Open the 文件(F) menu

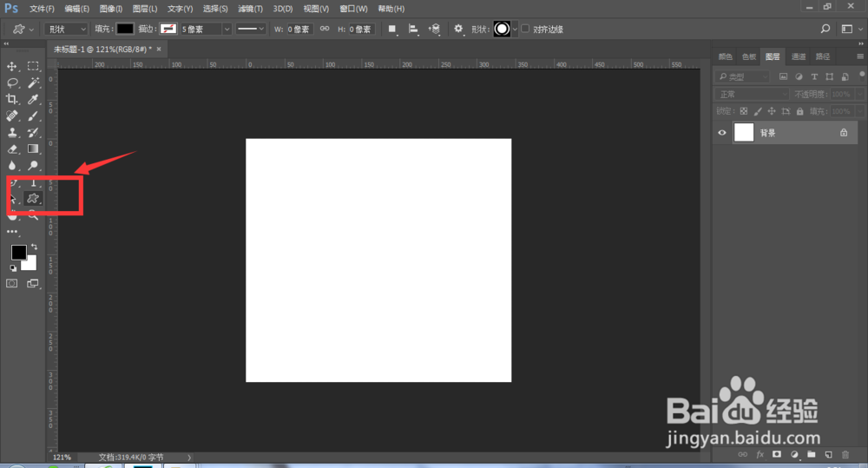click(x=42, y=9)
